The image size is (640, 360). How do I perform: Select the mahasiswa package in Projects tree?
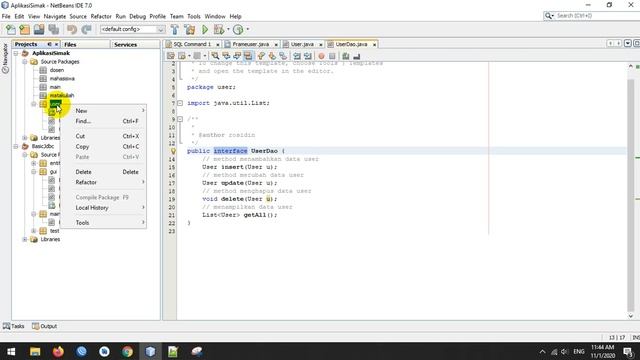pyautogui.click(x=62, y=78)
